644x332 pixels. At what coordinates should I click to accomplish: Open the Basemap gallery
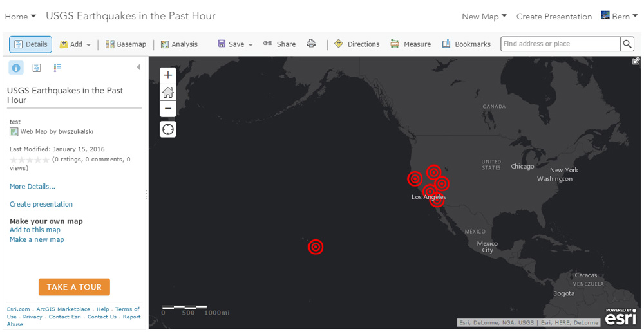(126, 44)
